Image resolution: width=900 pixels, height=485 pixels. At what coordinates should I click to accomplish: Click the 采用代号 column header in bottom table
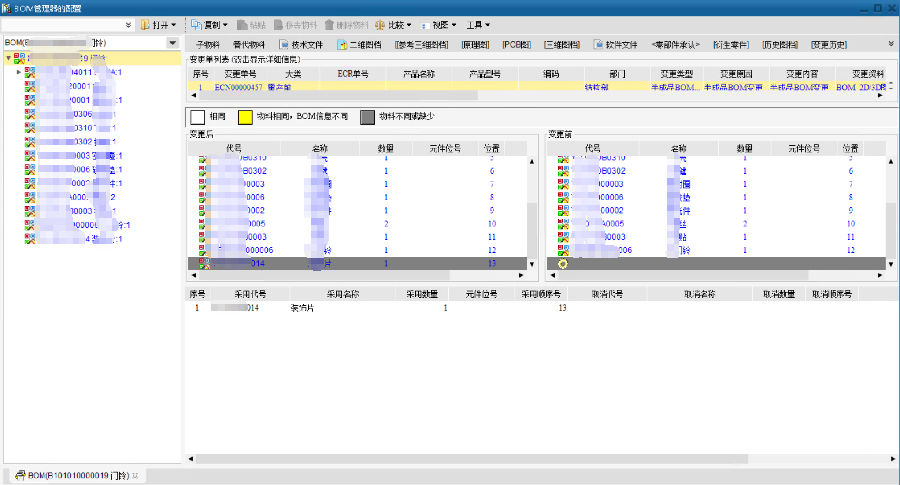coord(250,294)
